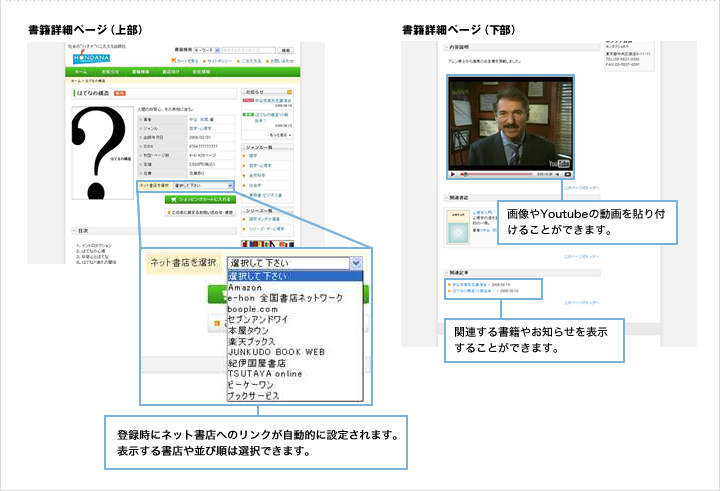Click the 検索 search button
This screenshot has width=720, height=491.
click(x=286, y=51)
